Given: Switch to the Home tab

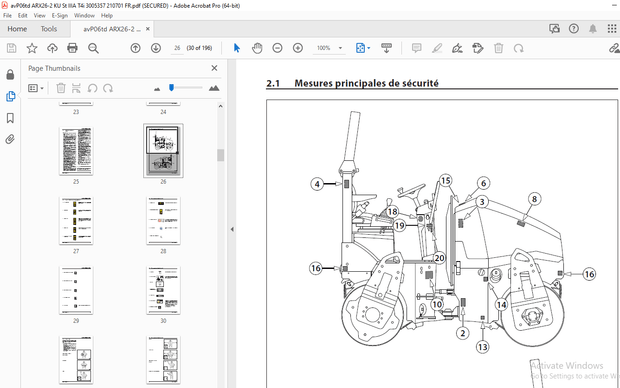Looking at the screenshot, I should [17, 29].
